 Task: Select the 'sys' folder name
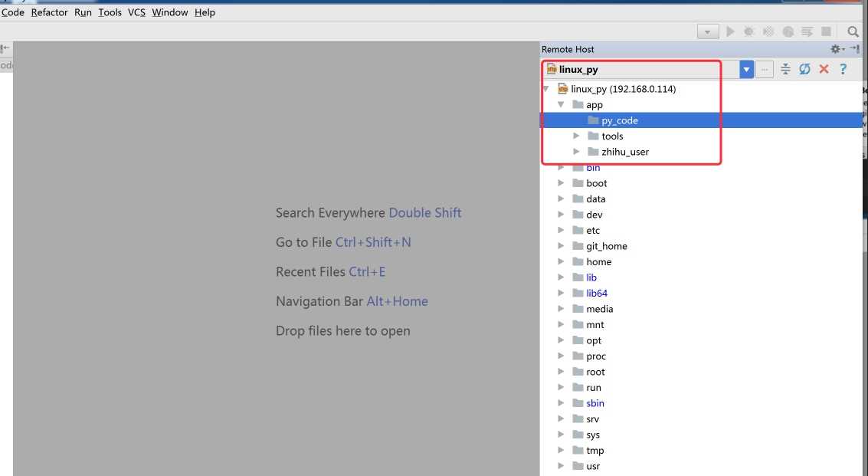click(x=593, y=435)
